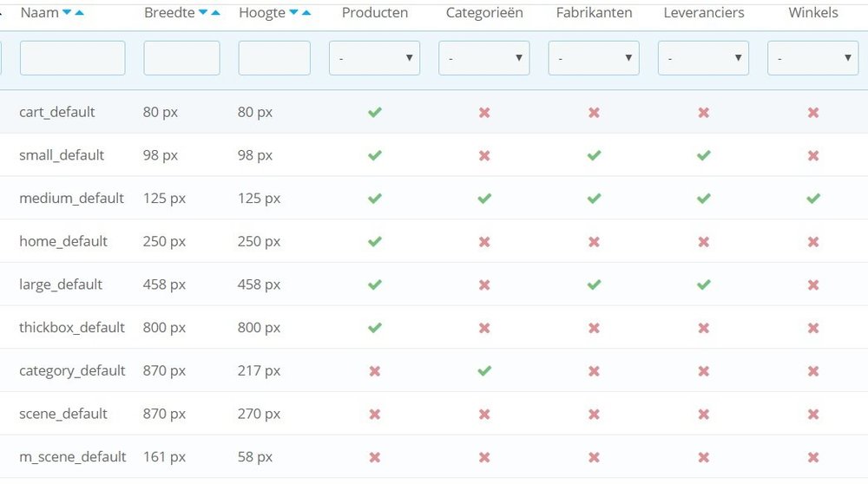The height and width of the screenshot is (484, 868).
Task: Open the Winkels filter dropdown
Action: 812,58
